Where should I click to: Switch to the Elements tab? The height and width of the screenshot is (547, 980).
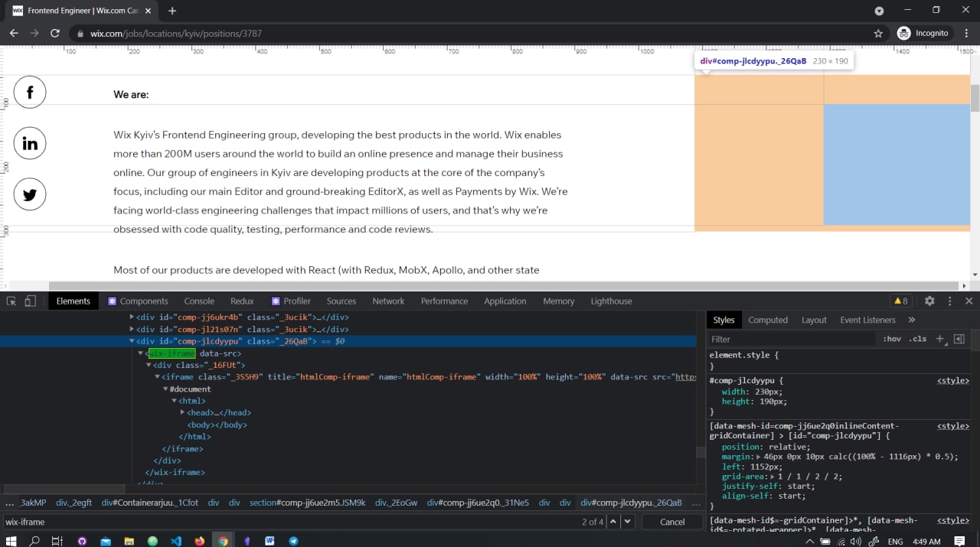coord(73,301)
